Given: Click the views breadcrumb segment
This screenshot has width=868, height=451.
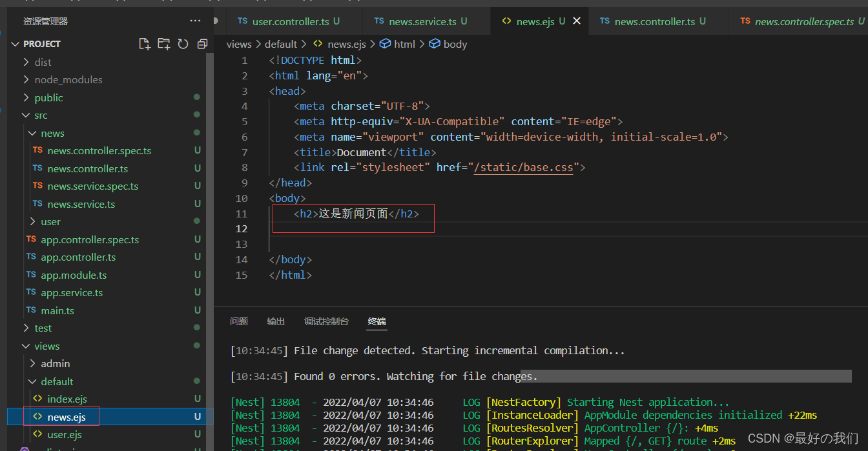Looking at the screenshot, I should [x=239, y=44].
